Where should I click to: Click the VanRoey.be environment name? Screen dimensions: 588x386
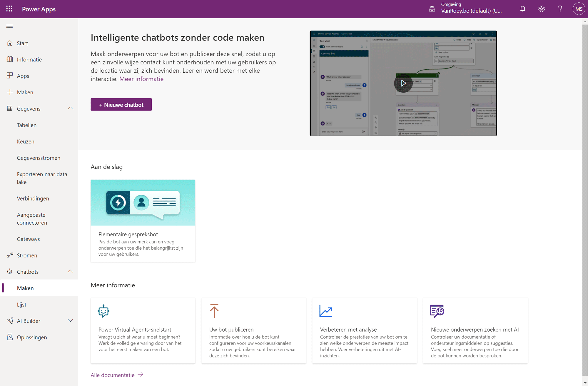click(471, 11)
